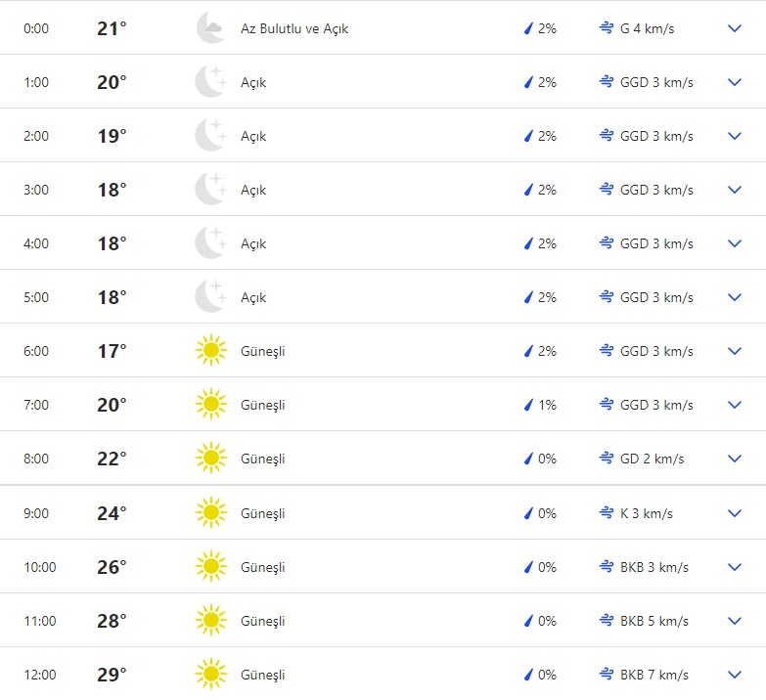766x700 pixels.
Task: Click the moon icon in the 4:00 row
Action: [x=210, y=243]
